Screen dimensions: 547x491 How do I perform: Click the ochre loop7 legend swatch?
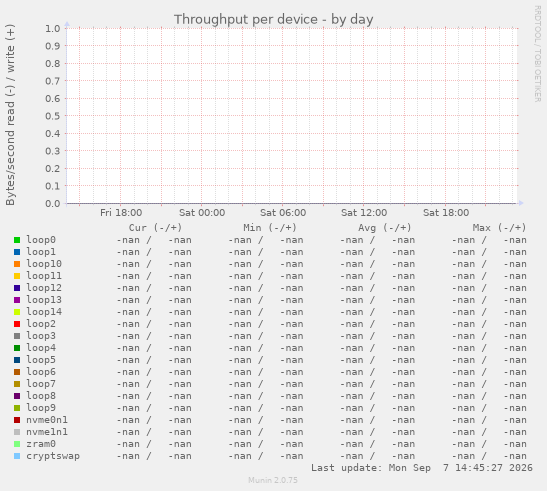point(17,384)
